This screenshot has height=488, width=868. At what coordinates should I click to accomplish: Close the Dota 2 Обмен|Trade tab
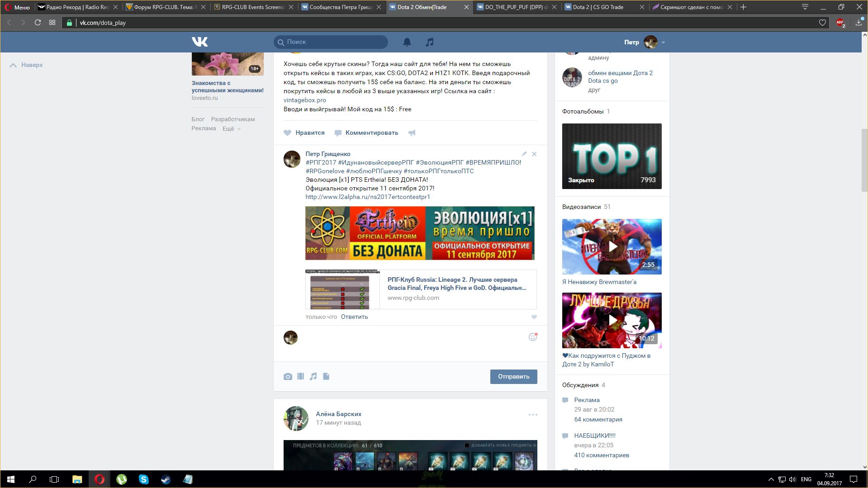click(x=466, y=7)
